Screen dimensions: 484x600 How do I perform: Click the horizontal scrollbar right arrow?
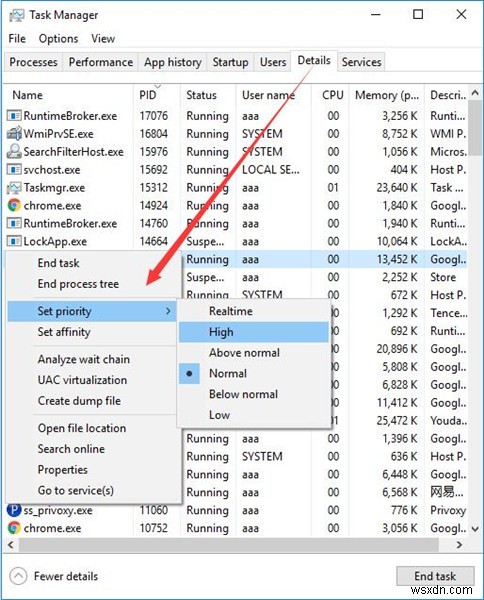pos(459,544)
